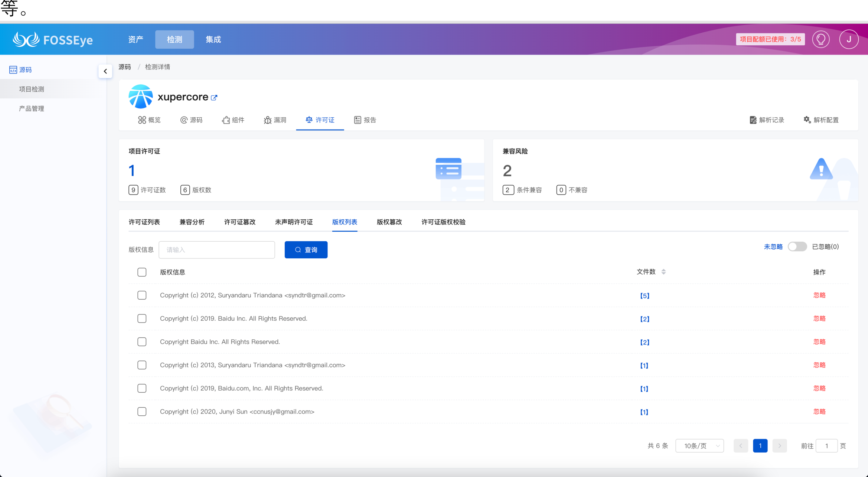Click the 查询 search button
Image resolution: width=868 pixels, height=477 pixels.
306,250
